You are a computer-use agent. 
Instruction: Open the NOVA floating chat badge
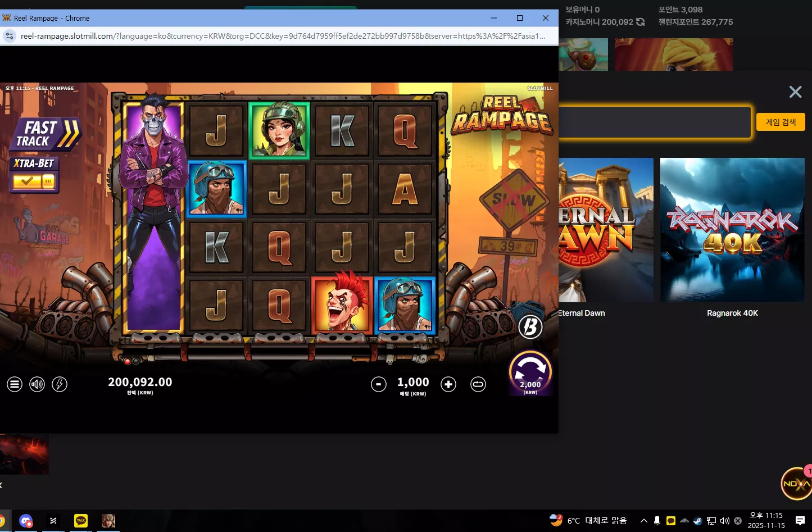[x=797, y=484]
